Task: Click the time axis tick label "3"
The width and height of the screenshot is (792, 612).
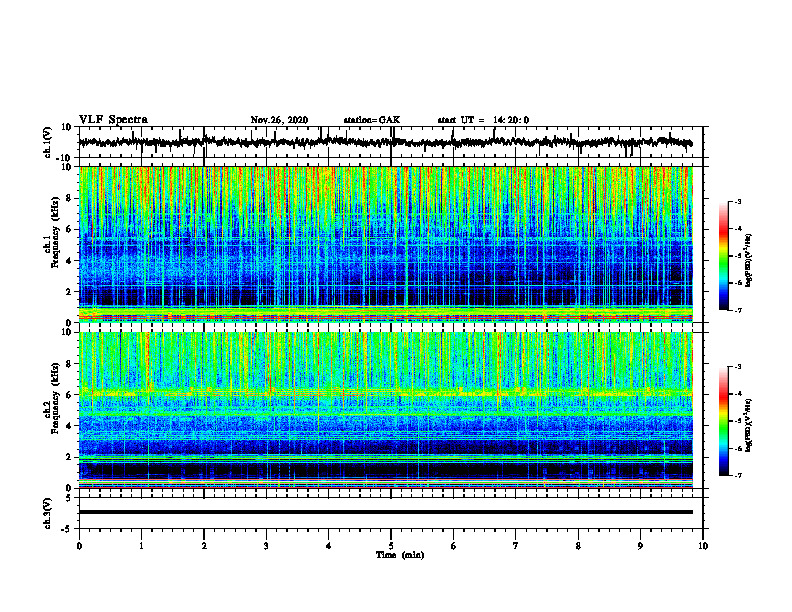Action: pyautogui.click(x=266, y=546)
